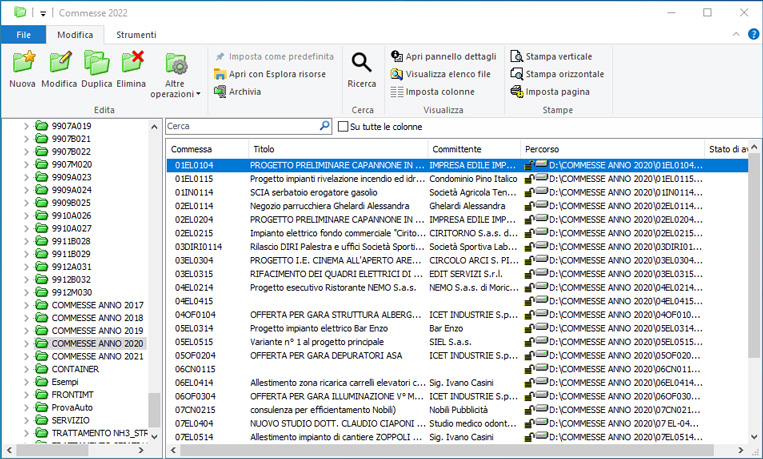Click Stampa orizzontale
Screen dimensions: 763x459
557,74
